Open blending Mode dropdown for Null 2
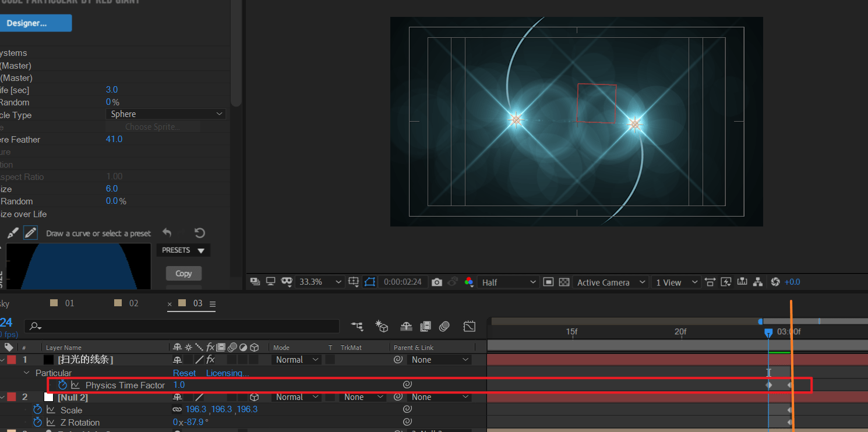This screenshot has width=868, height=432. coord(297,397)
